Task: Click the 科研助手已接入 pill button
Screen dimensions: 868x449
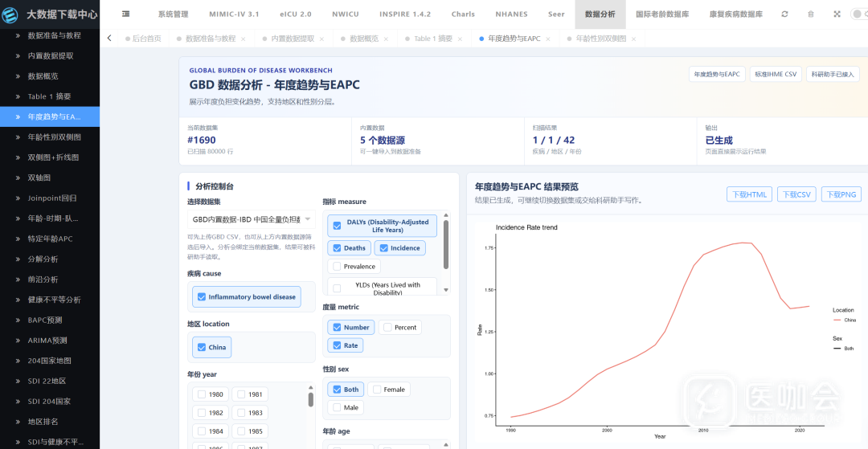Action: 832,74
